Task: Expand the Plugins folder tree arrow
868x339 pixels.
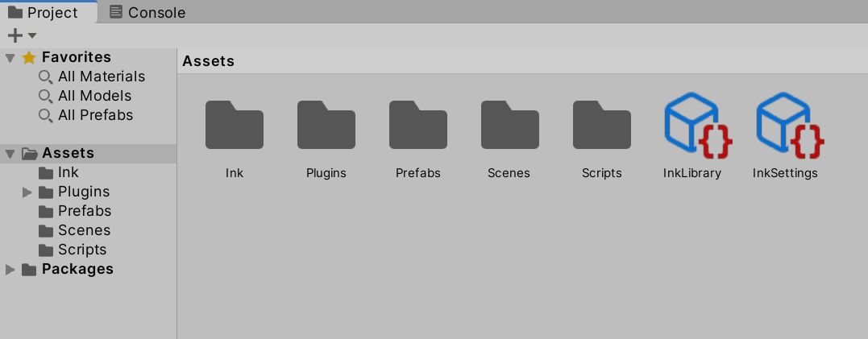Action: pos(27,192)
